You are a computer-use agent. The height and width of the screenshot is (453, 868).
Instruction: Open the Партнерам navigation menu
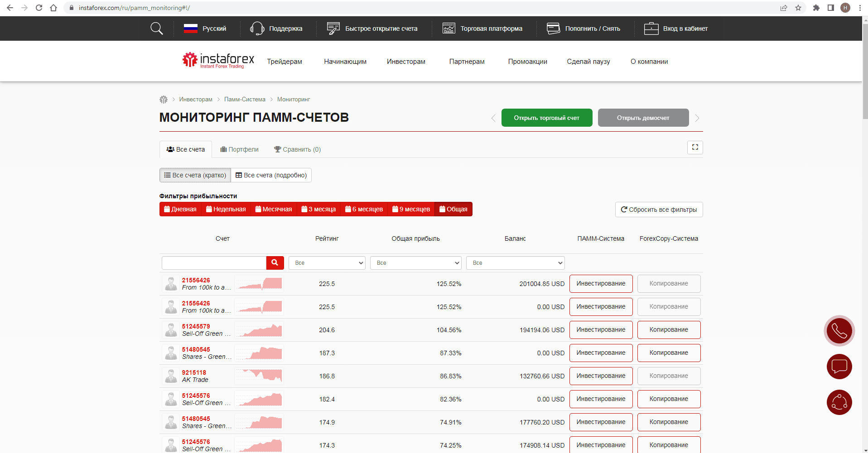coord(467,62)
